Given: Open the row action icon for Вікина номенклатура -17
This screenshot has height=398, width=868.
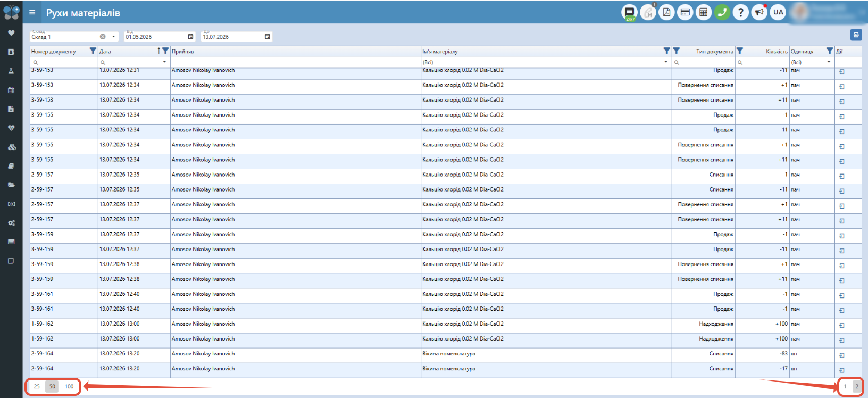Looking at the screenshot, I should point(842,370).
